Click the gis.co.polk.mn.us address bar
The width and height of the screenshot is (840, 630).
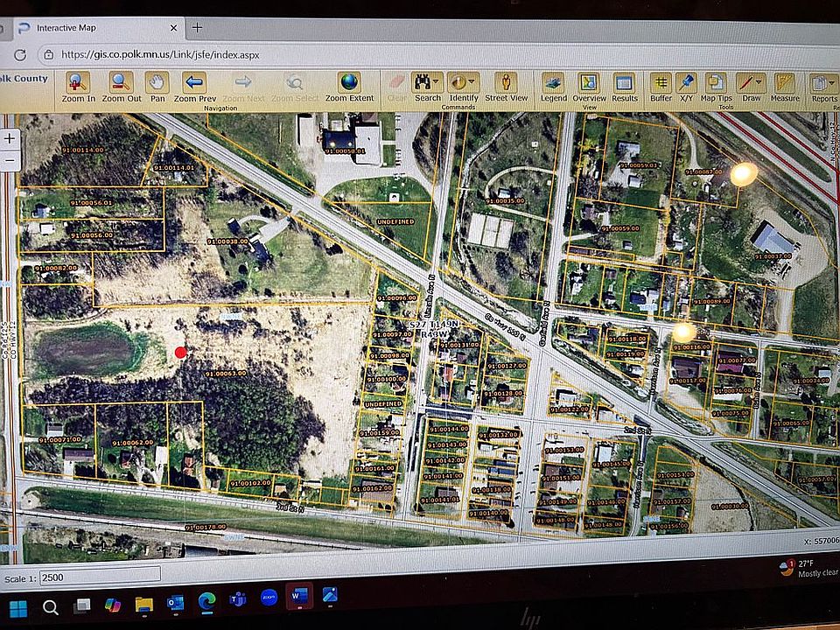pyautogui.click(x=160, y=54)
